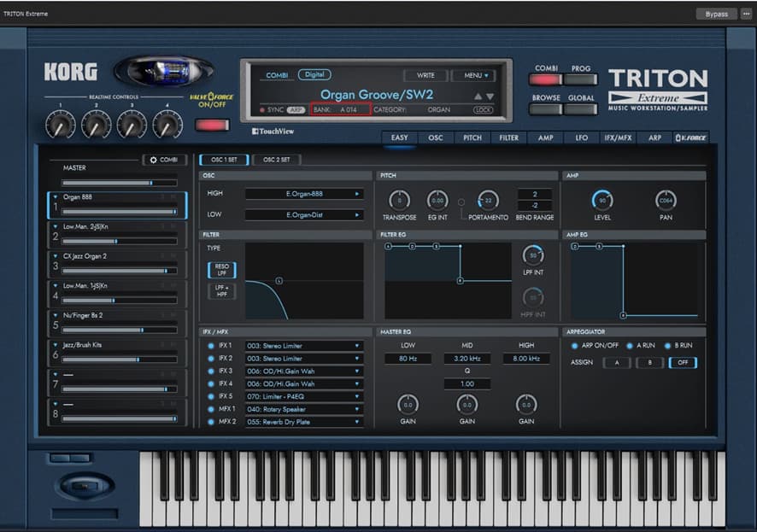Switch to the OSC tab
Image resolution: width=757 pixels, height=532 pixels.
click(x=436, y=138)
